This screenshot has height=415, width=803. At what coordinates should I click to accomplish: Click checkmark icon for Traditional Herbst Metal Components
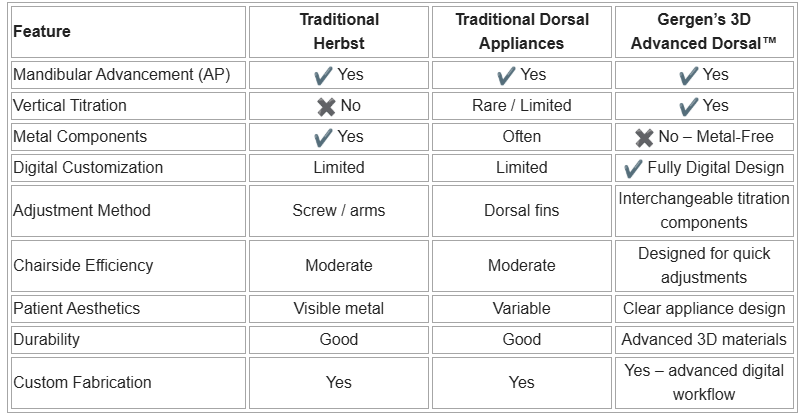[323, 137]
